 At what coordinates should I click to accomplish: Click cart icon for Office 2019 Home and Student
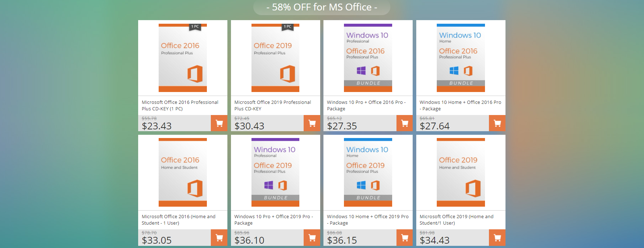[x=497, y=238]
